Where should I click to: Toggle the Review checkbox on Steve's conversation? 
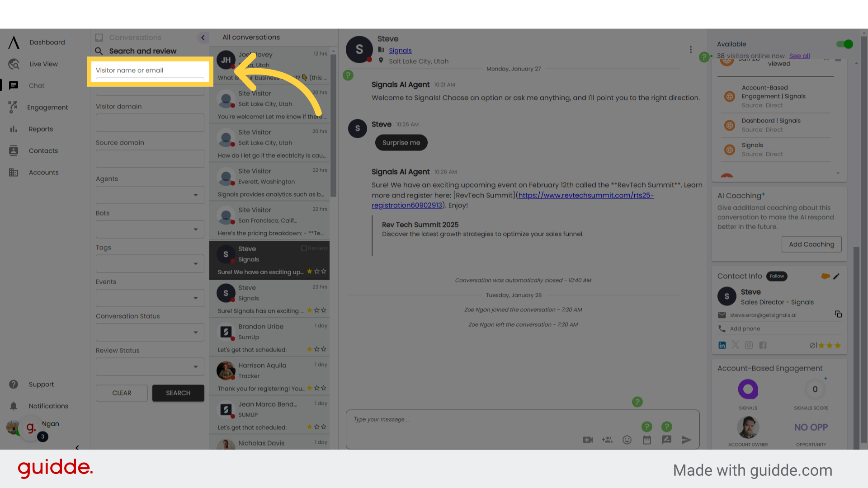point(304,248)
